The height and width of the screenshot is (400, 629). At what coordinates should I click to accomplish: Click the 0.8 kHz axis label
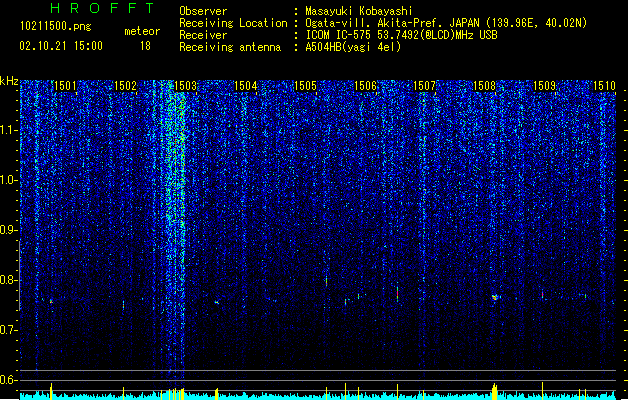[8, 280]
